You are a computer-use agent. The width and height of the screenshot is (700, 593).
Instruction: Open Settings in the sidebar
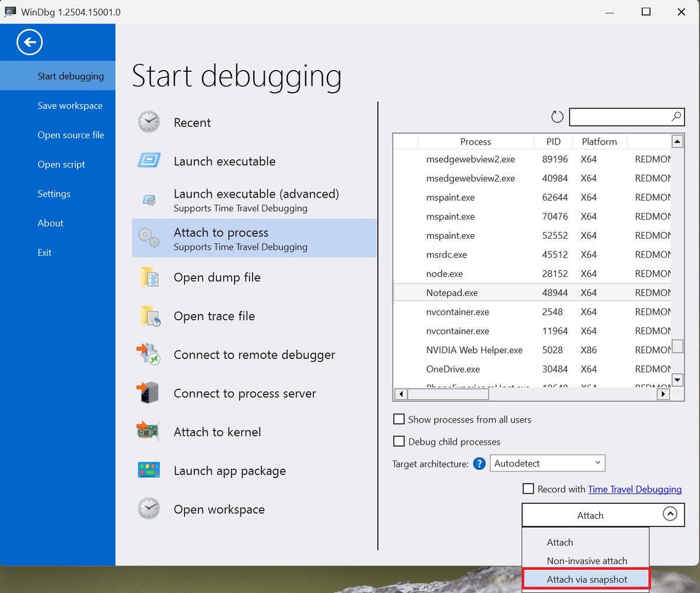(x=58, y=194)
